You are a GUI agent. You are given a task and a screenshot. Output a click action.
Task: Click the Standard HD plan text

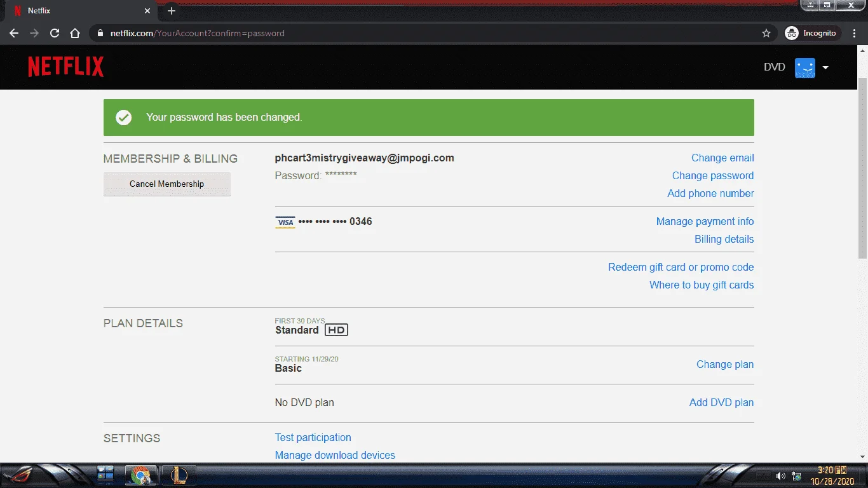[311, 330]
